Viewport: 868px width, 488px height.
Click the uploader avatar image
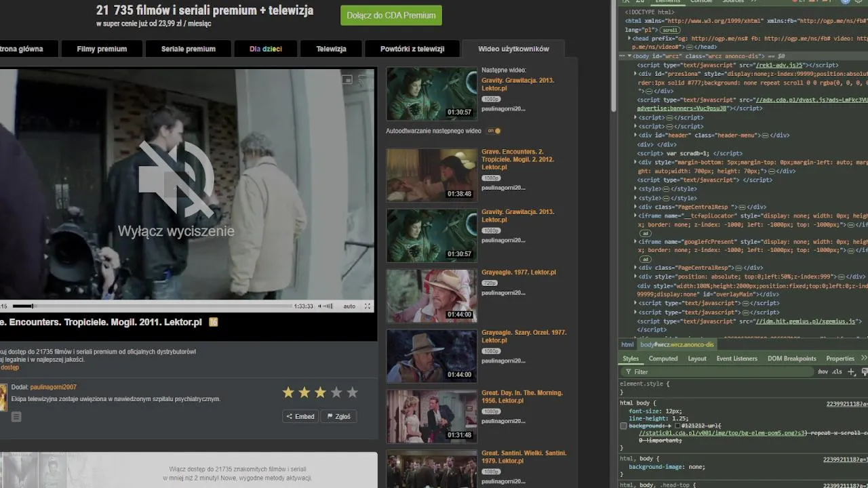click(x=3, y=397)
